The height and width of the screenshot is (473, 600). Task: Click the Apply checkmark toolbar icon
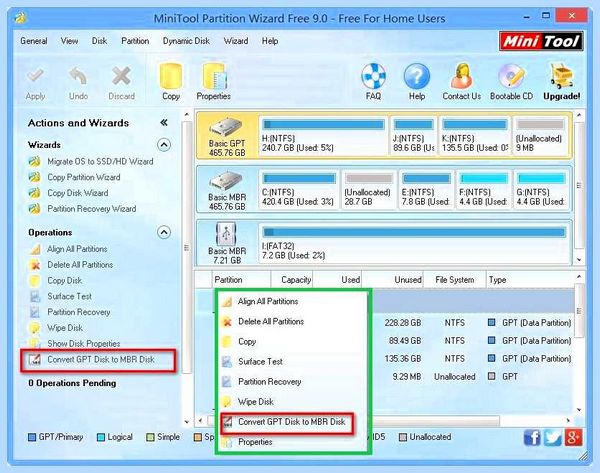coord(35,76)
